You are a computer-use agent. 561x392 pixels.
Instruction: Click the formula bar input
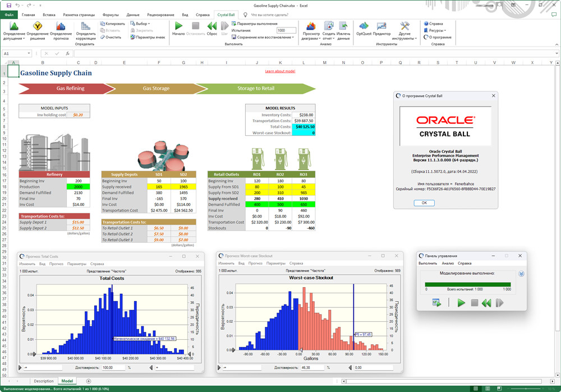(314, 54)
